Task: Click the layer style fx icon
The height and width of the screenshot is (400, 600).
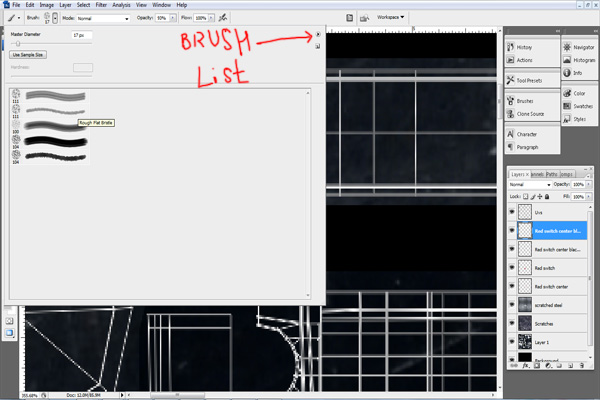Action: pos(526,366)
